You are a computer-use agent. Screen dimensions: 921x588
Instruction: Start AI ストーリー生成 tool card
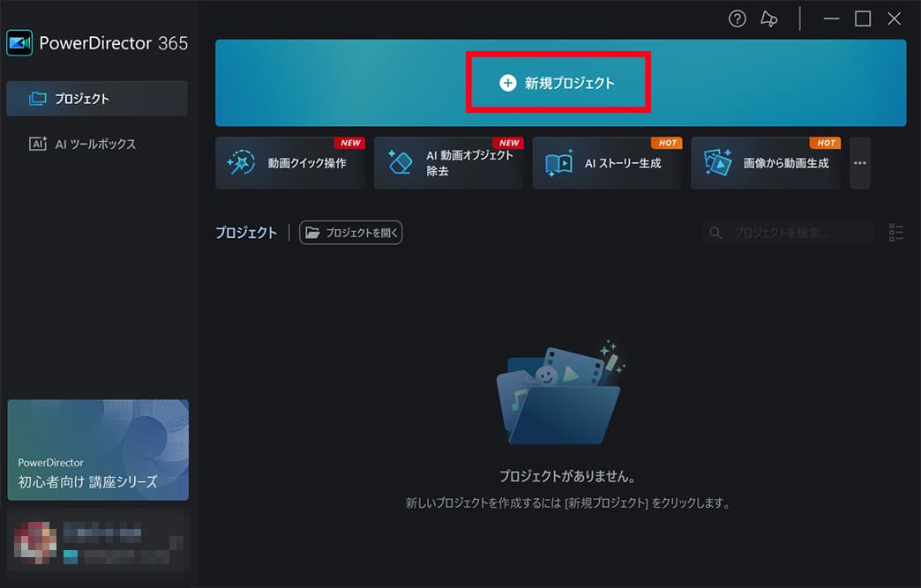point(607,162)
